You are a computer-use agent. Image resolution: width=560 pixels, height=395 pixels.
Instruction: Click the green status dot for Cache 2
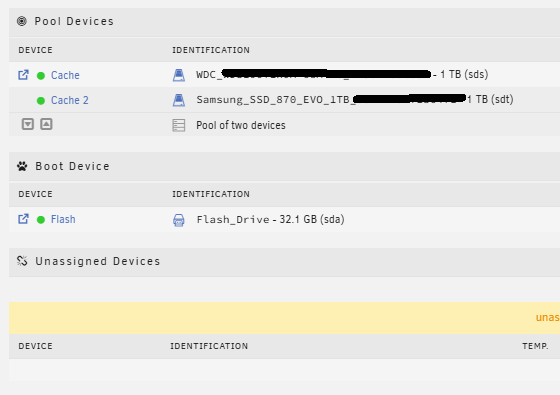pos(41,101)
